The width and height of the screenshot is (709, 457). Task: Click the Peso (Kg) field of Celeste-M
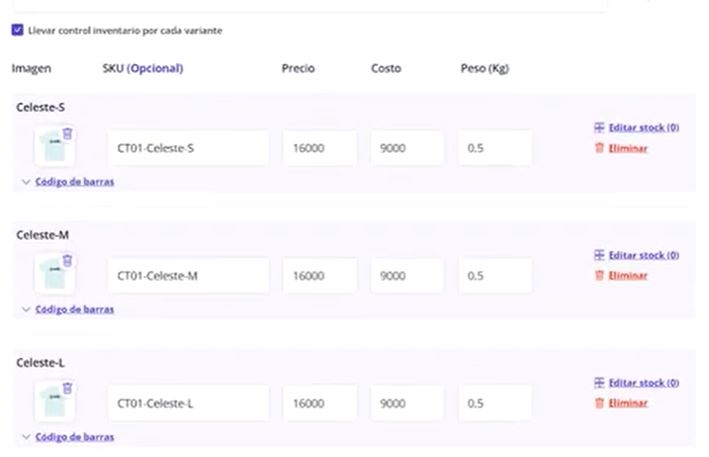coord(495,276)
